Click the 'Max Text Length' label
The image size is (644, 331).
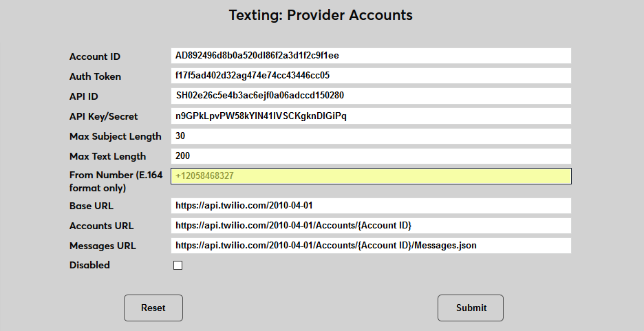107,156
